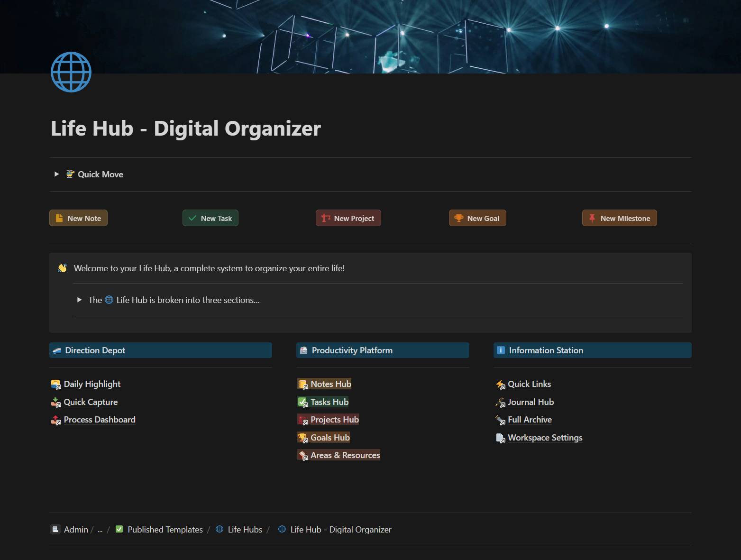
Task: Go to Published Templates in breadcrumb
Action: click(165, 530)
